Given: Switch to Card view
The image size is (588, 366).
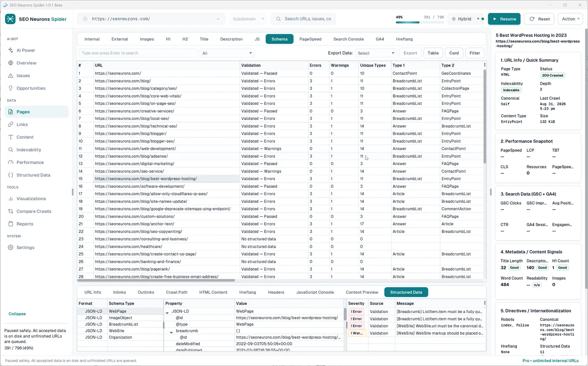Looking at the screenshot, I should (454, 53).
